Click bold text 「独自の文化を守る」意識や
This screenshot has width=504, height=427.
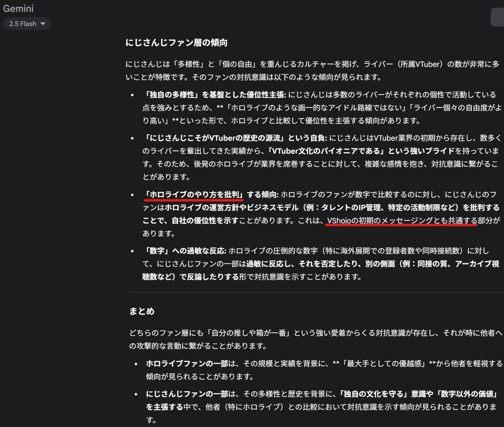pyautogui.click(x=386, y=394)
